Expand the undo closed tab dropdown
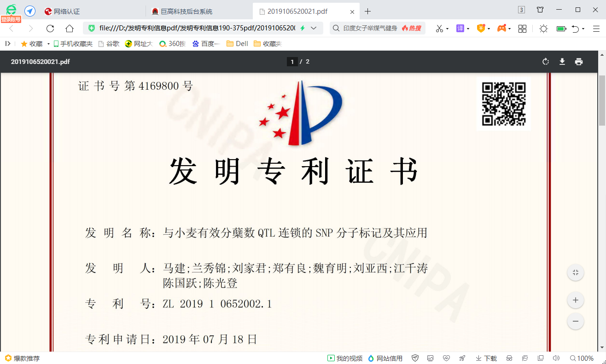Image resolution: width=606 pixels, height=364 pixels. (x=583, y=29)
